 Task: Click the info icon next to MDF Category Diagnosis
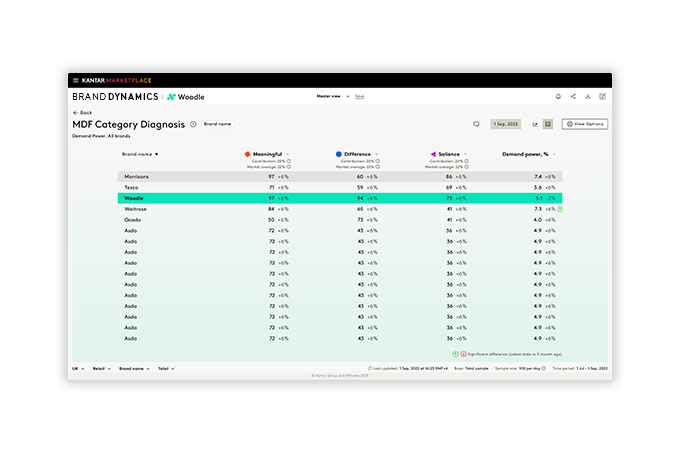[192, 124]
